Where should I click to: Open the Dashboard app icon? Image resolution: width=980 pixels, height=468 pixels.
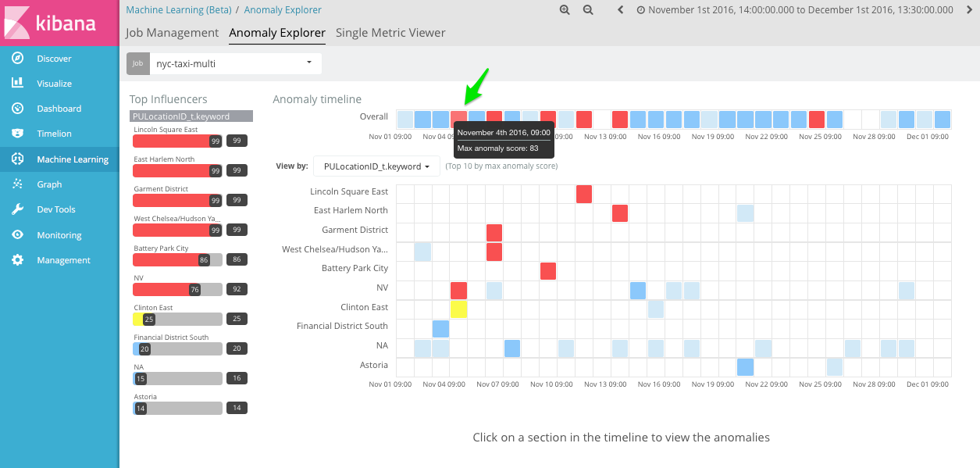[x=17, y=108]
